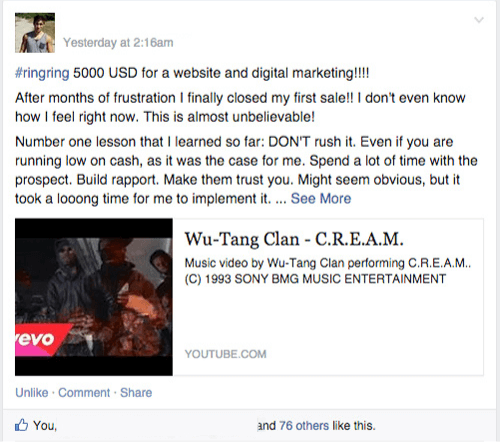Click the 'You,' text in likes row
This screenshot has width=500, height=442.
[45, 426]
